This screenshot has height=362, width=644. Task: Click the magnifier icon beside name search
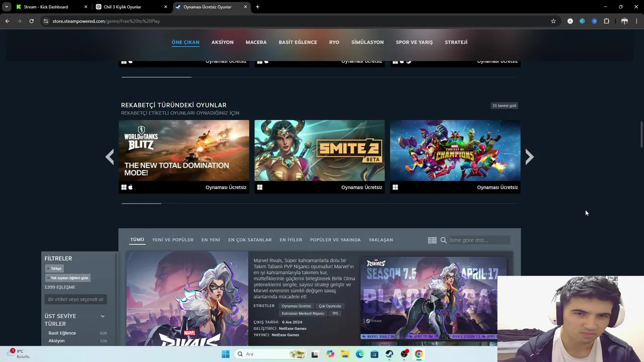tap(444, 240)
